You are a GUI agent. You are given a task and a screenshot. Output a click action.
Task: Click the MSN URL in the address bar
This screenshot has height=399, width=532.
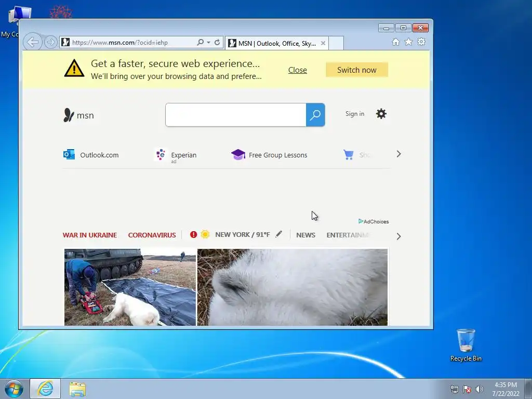pyautogui.click(x=120, y=43)
